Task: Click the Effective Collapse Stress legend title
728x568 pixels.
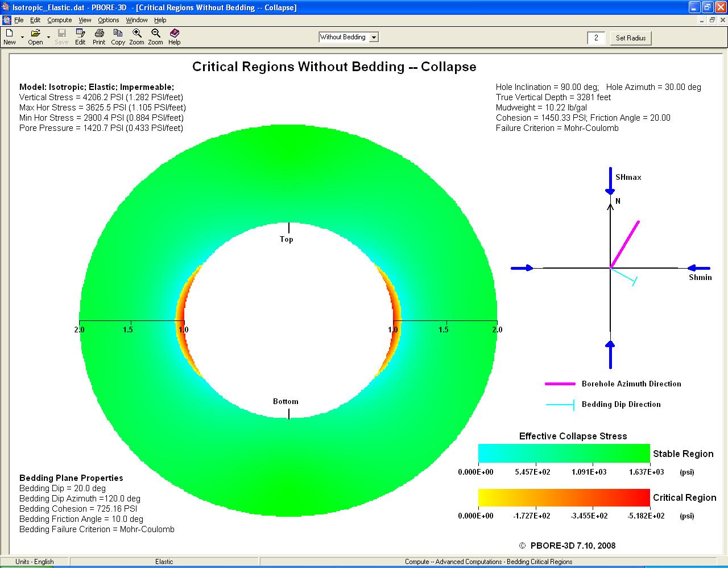Action: click(573, 436)
